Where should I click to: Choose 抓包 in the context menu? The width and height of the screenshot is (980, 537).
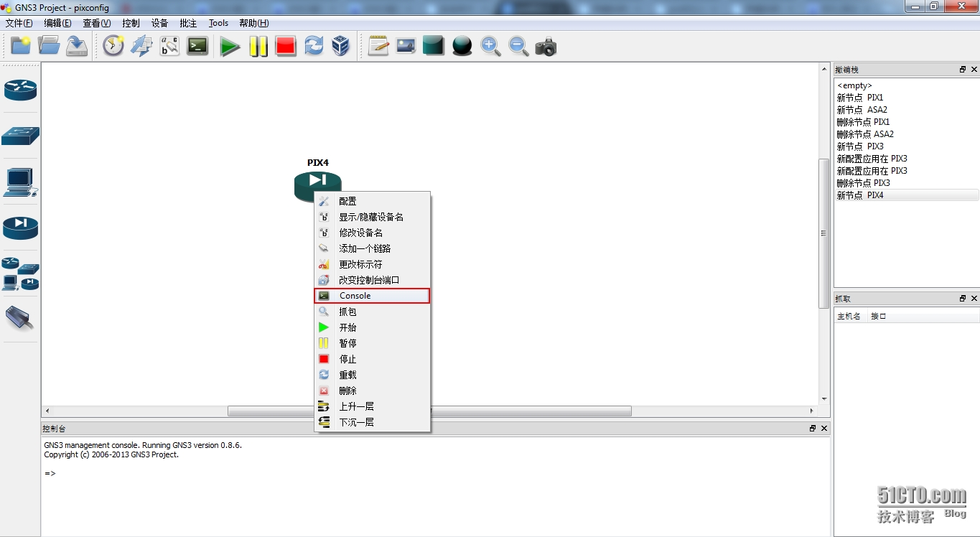pyautogui.click(x=373, y=312)
